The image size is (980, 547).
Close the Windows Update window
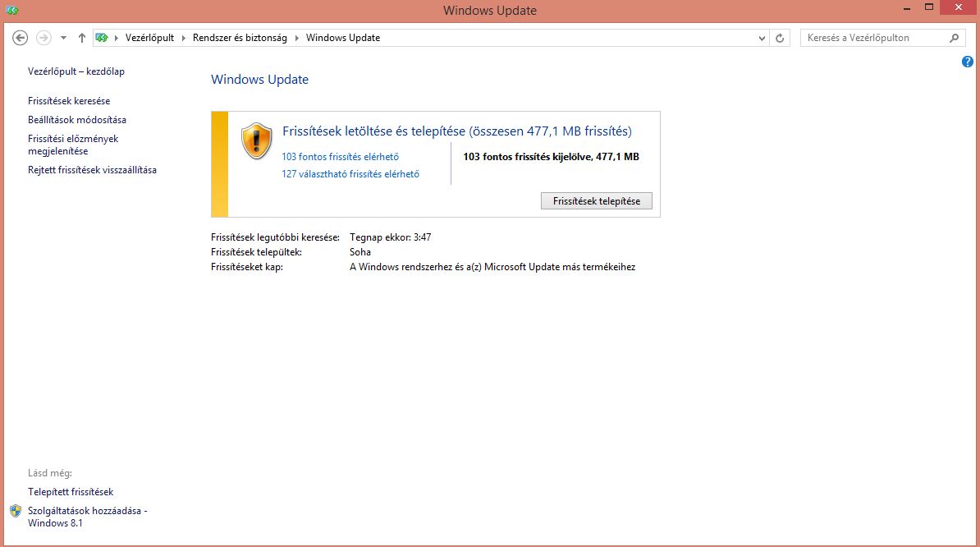click(x=959, y=8)
